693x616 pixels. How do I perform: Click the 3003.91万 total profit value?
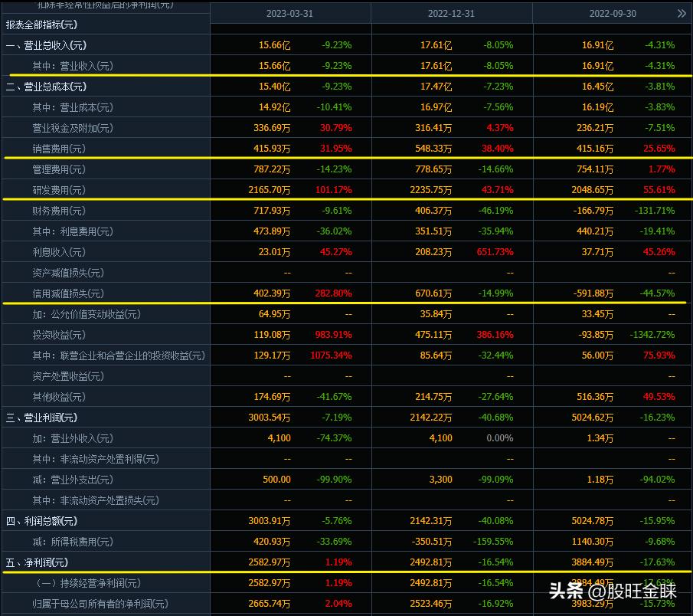click(x=269, y=521)
